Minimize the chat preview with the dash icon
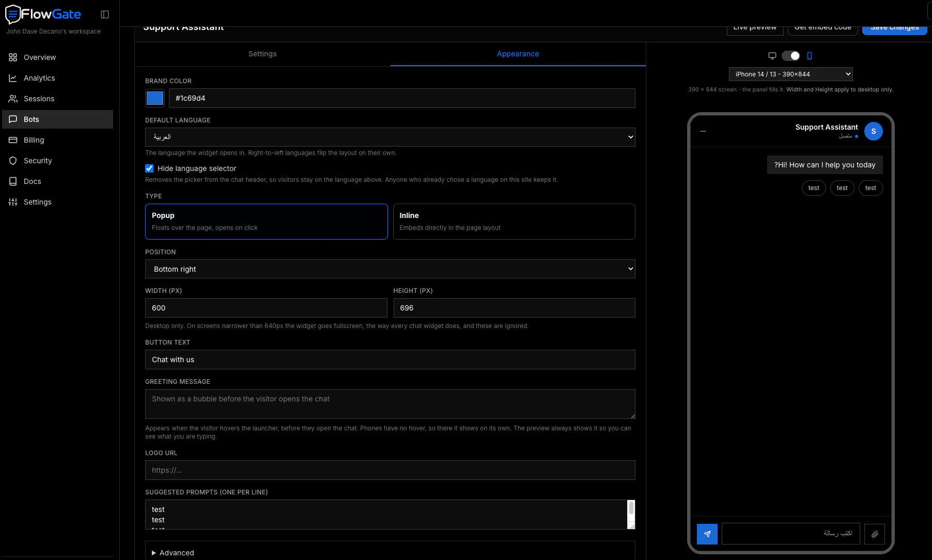This screenshot has height=560, width=932. click(x=703, y=131)
